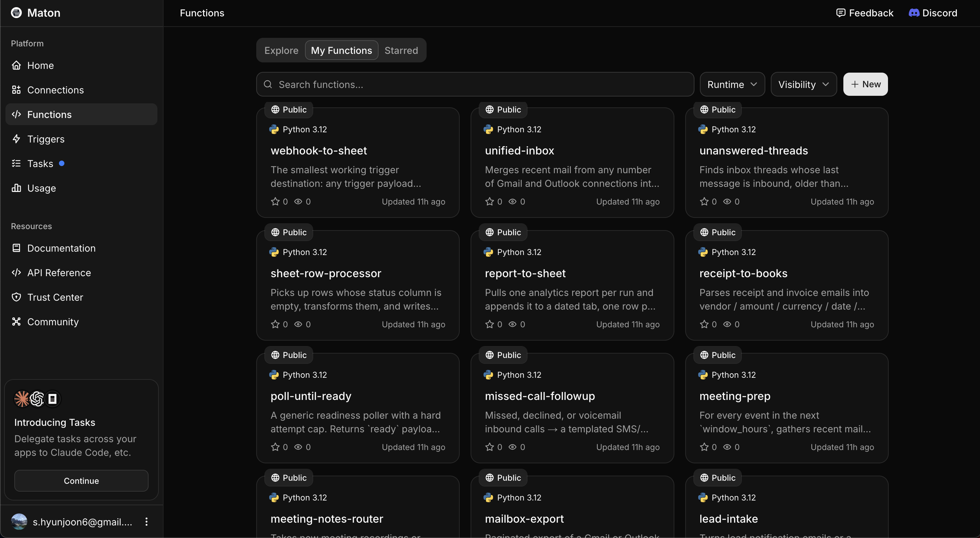Click the API Reference code icon
Viewport: 980px width, 538px height.
(x=16, y=273)
